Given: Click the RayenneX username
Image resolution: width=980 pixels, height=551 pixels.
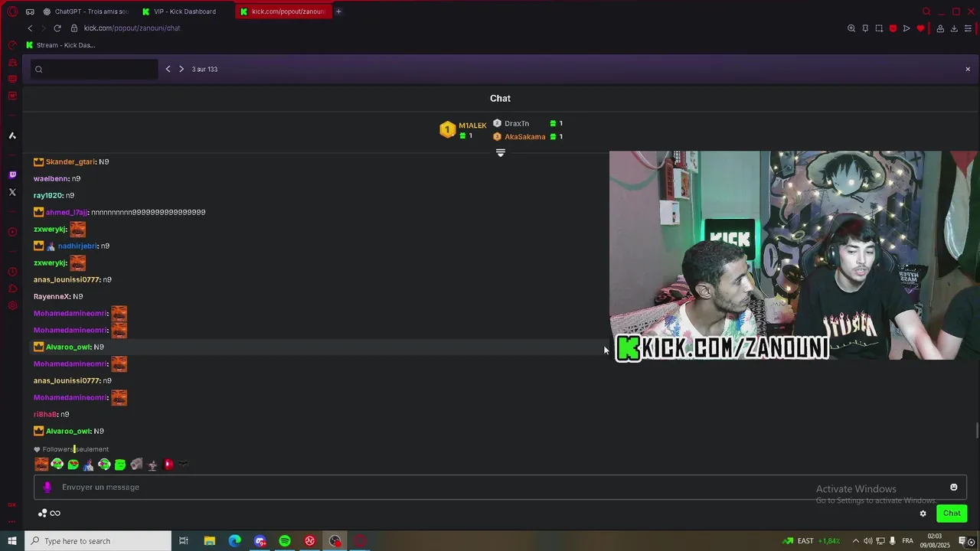Looking at the screenshot, I should (52, 296).
